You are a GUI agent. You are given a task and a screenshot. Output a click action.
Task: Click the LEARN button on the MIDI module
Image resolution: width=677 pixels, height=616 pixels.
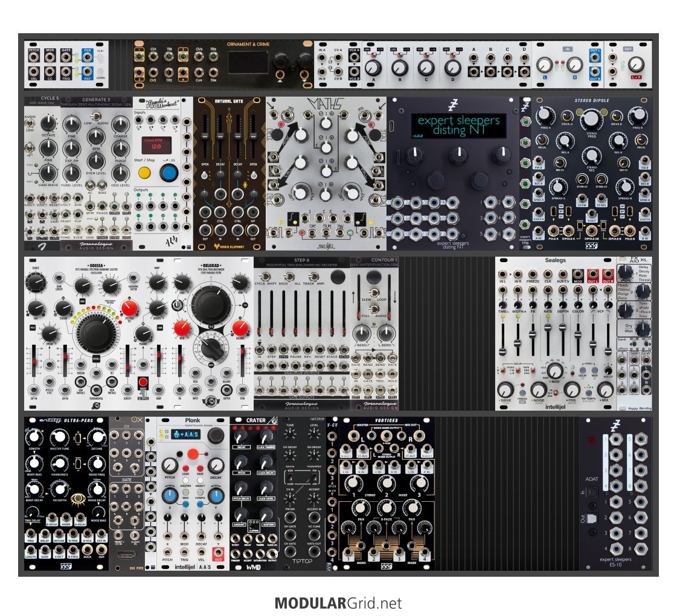click(x=100, y=72)
